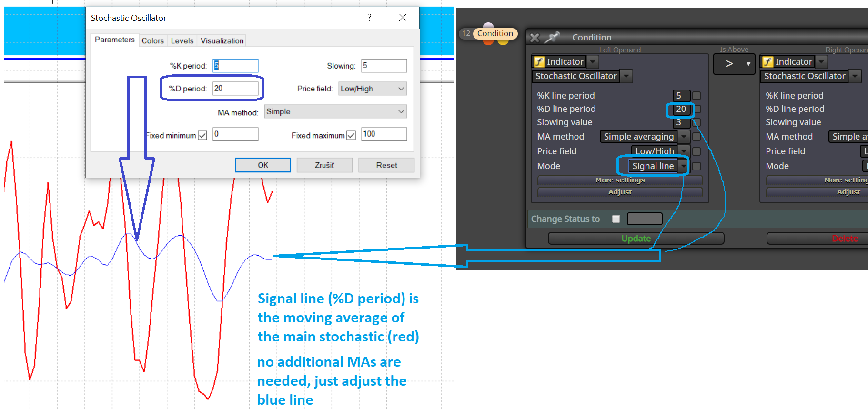Click the dialog help question mark icon
Image resolution: width=868 pixels, height=409 pixels.
[369, 18]
